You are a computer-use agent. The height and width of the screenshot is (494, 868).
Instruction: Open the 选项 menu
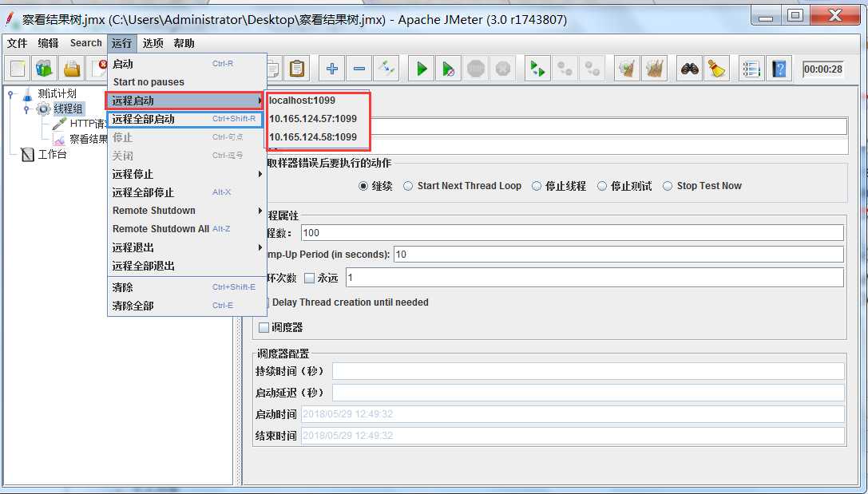(153, 43)
